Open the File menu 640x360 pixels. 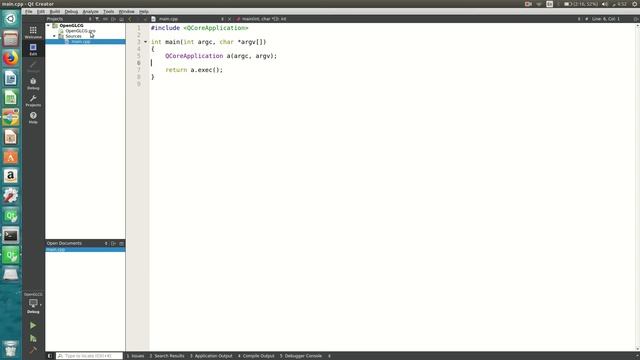point(29,11)
